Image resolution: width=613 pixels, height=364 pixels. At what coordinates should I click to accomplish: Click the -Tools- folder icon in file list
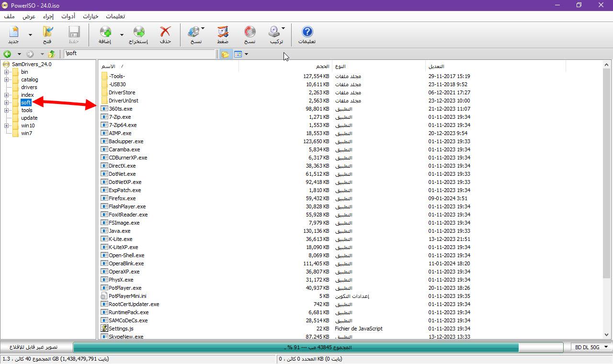(x=104, y=76)
